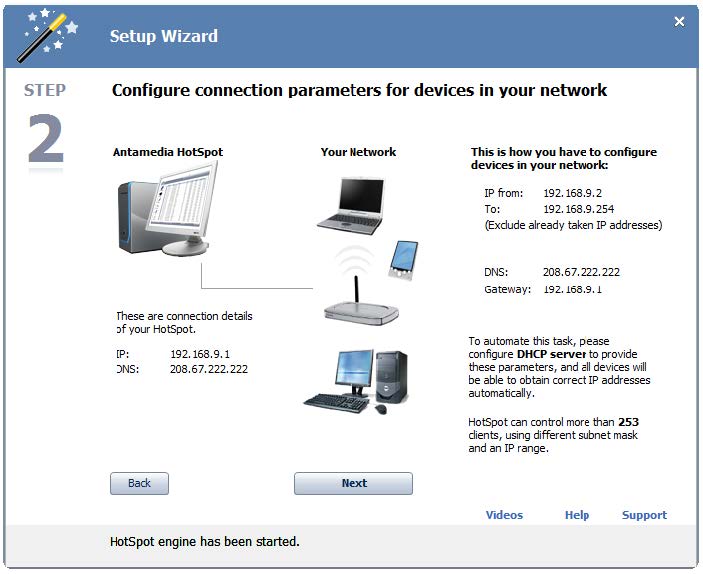Click the 'To:' label above the exclude note
Screen dimensions: 703x574
click(492, 209)
